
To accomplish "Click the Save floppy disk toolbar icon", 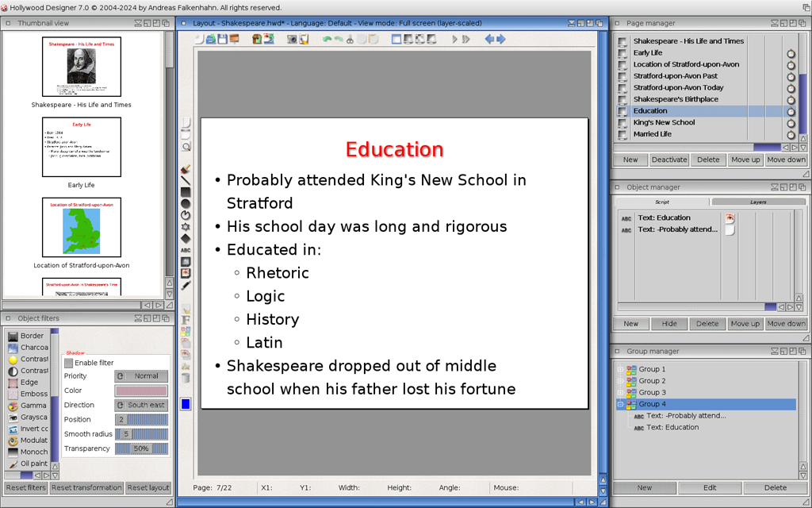I will 223,39.
